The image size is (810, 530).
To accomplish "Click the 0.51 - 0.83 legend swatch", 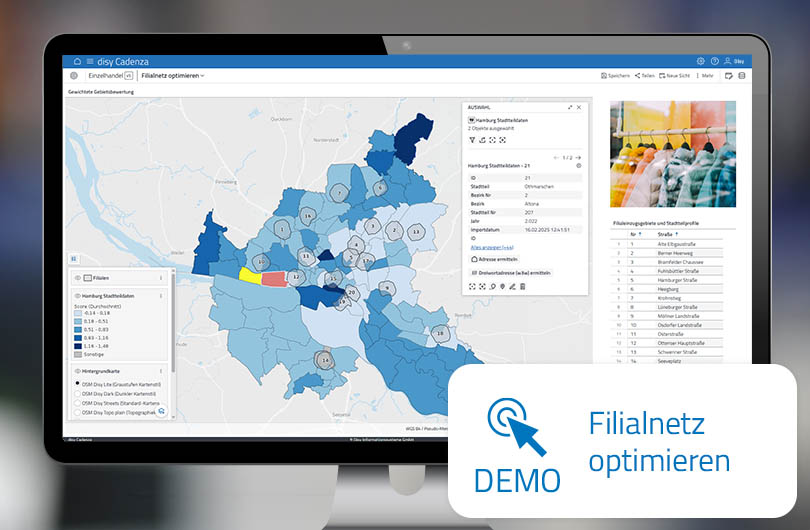I will 77,330.
